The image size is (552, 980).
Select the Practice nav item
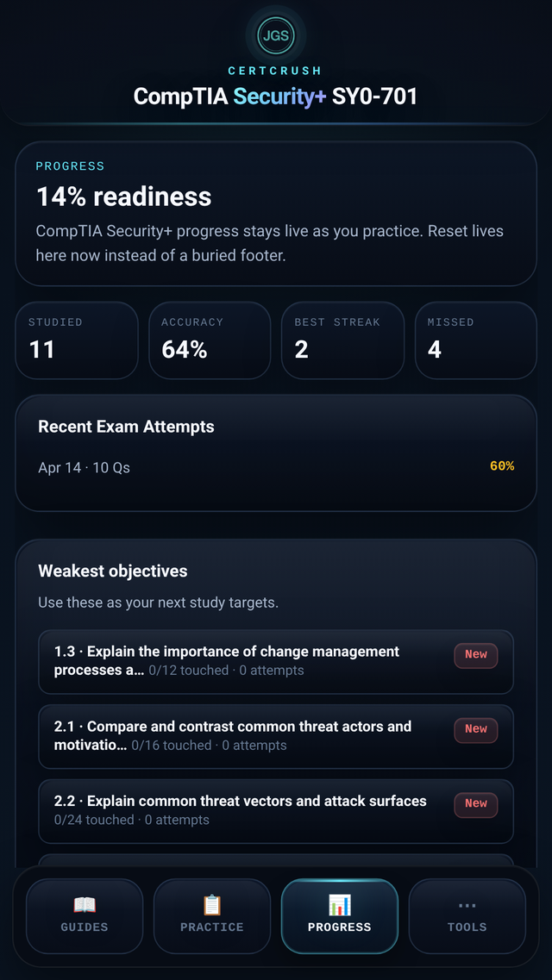click(x=211, y=915)
